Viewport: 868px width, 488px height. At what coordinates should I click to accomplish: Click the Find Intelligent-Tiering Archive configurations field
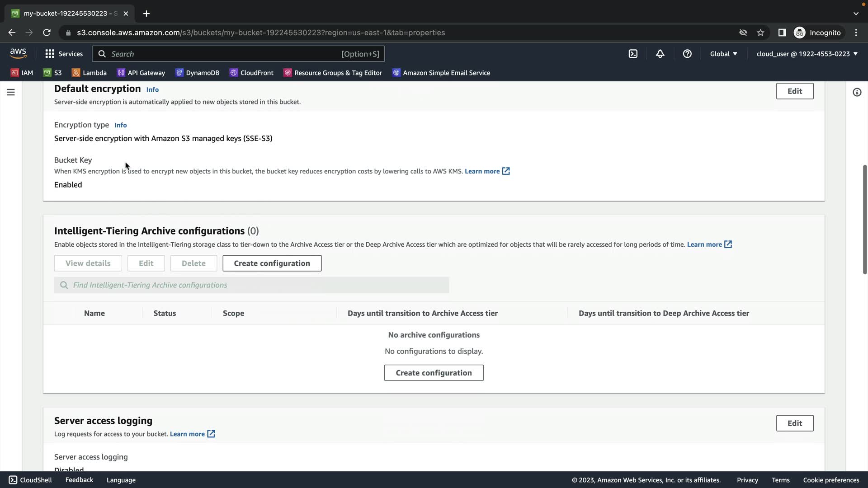pos(251,285)
